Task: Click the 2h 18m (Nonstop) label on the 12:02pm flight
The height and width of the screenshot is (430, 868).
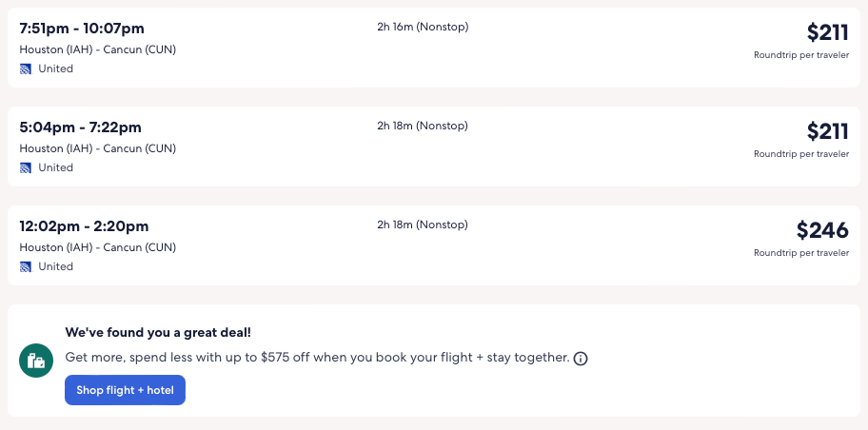Action: [423, 225]
